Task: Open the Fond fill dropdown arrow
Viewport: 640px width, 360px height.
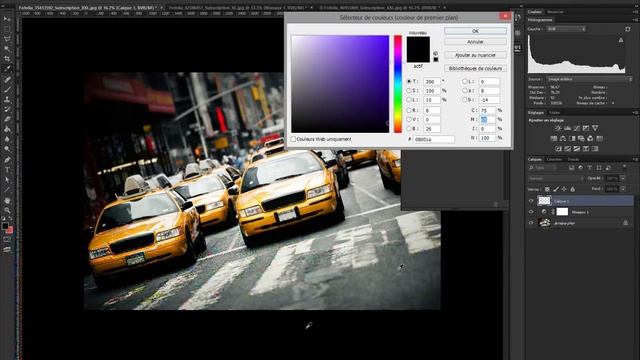Action: tap(623, 189)
